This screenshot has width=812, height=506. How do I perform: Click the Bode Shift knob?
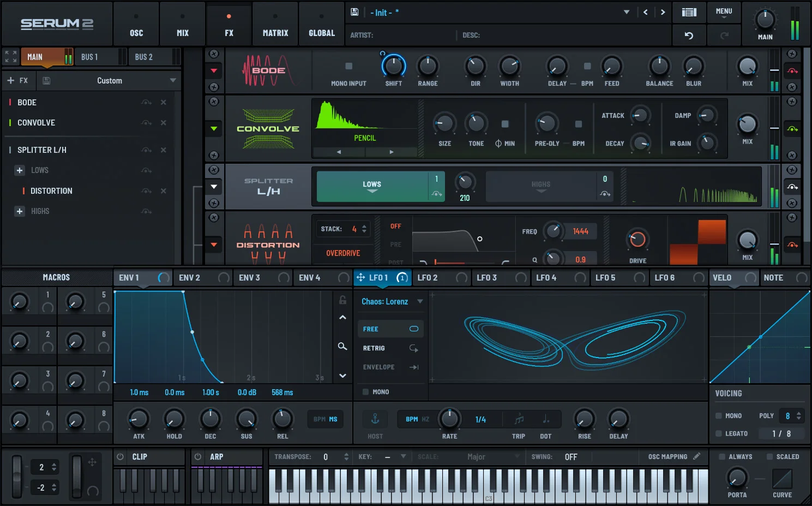click(393, 66)
